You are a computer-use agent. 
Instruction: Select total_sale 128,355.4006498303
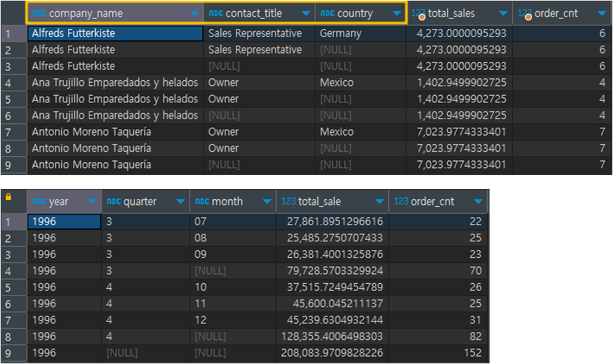(332, 337)
